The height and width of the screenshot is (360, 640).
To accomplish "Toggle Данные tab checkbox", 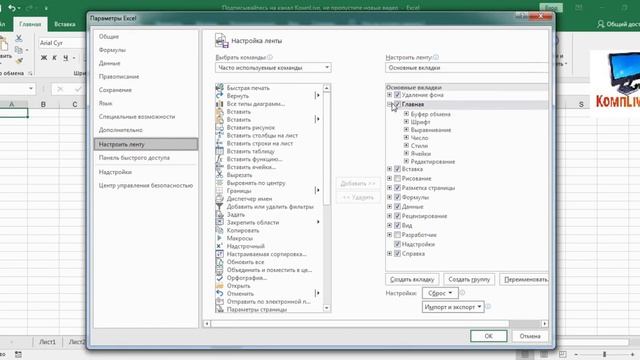I will pyautogui.click(x=397, y=207).
